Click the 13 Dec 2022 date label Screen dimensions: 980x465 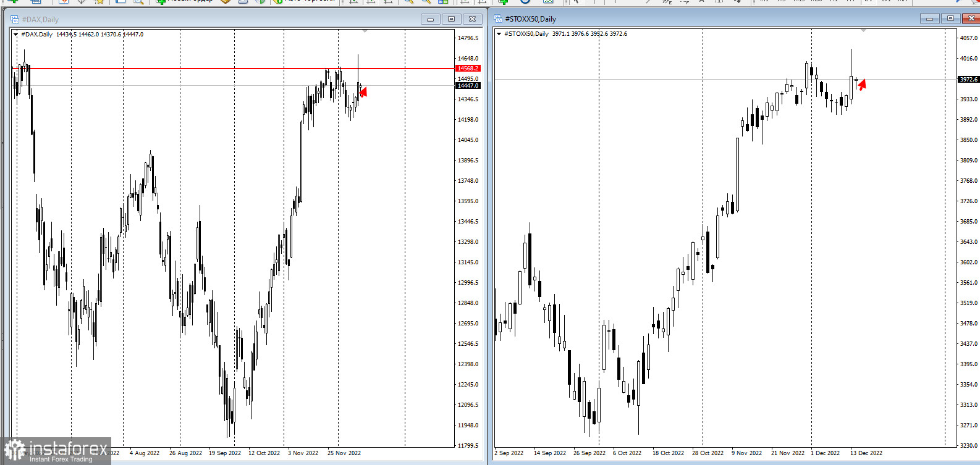pyautogui.click(x=866, y=453)
